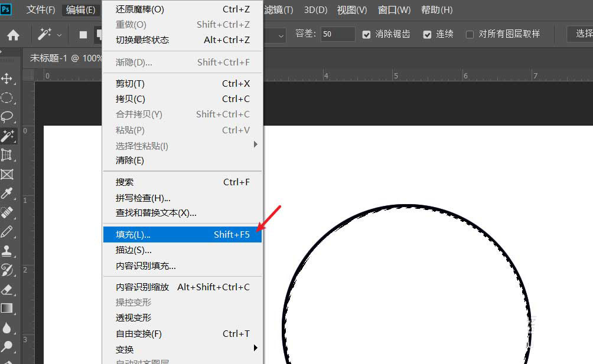Open the 文件(F) menu
The image size is (593, 364).
point(41,10)
